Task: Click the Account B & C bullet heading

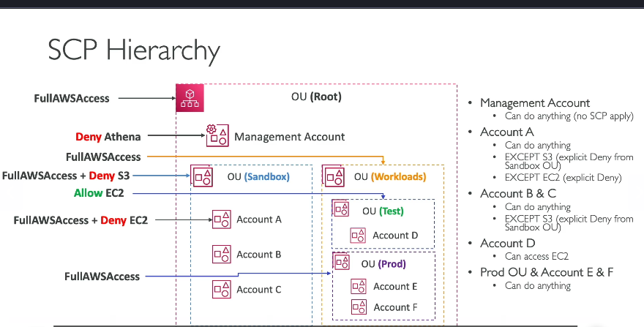Action: (x=518, y=193)
